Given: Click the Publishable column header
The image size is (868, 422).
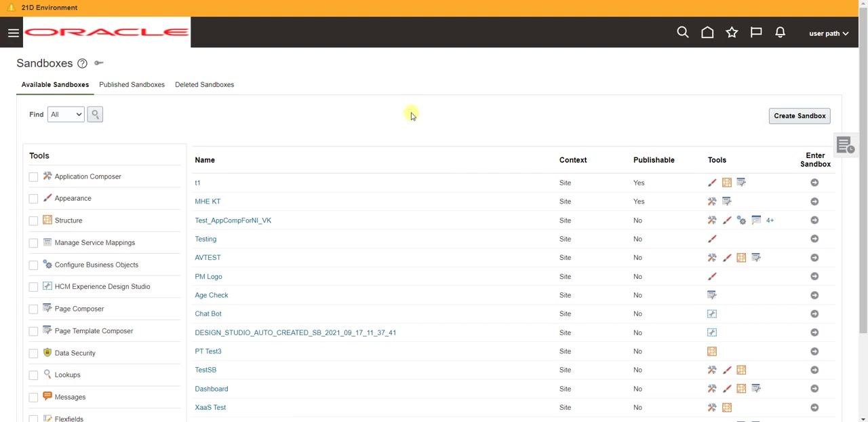Looking at the screenshot, I should (x=654, y=160).
